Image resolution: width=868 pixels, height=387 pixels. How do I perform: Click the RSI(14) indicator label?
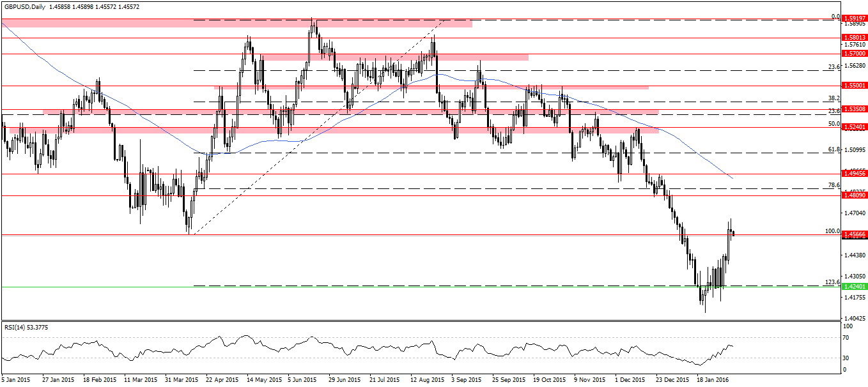pos(26,327)
